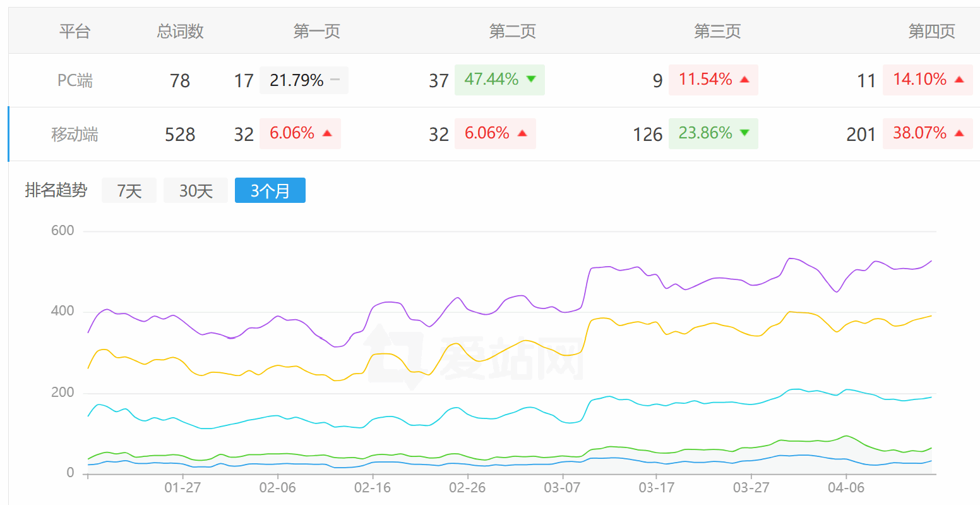
Task: Click the down arrow icon beside 23.86%
Action: point(744,133)
